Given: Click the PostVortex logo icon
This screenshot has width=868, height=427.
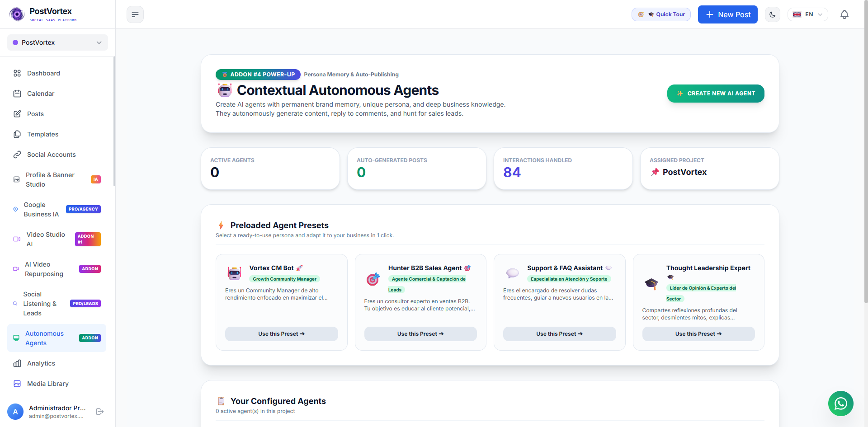Looking at the screenshot, I should click(17, 14).
